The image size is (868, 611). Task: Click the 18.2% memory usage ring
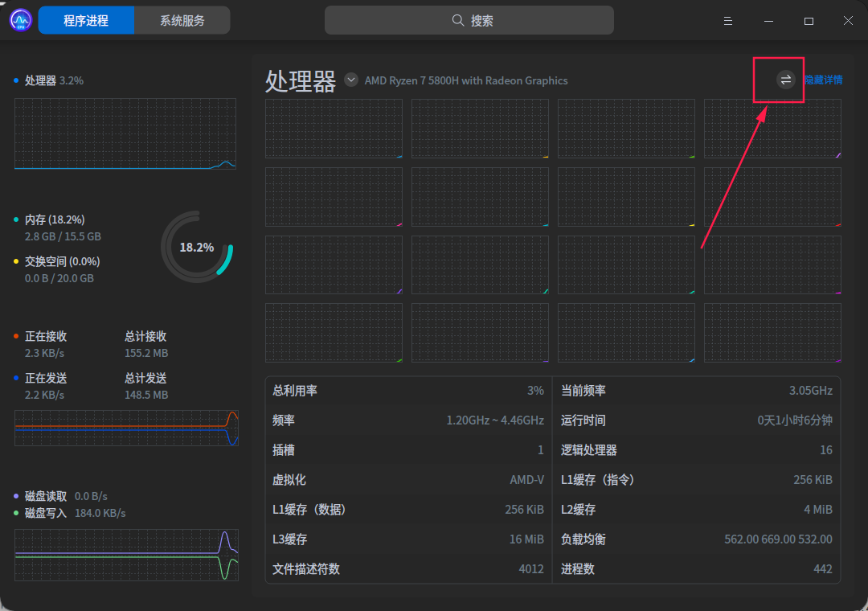pyautogui.click(x=196, y=247)
